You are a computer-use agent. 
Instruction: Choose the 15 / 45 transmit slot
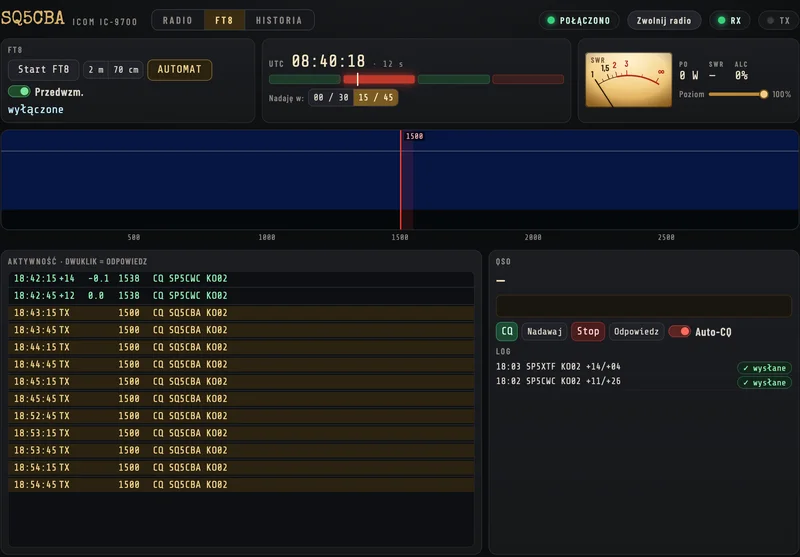[x=376, y=97]
